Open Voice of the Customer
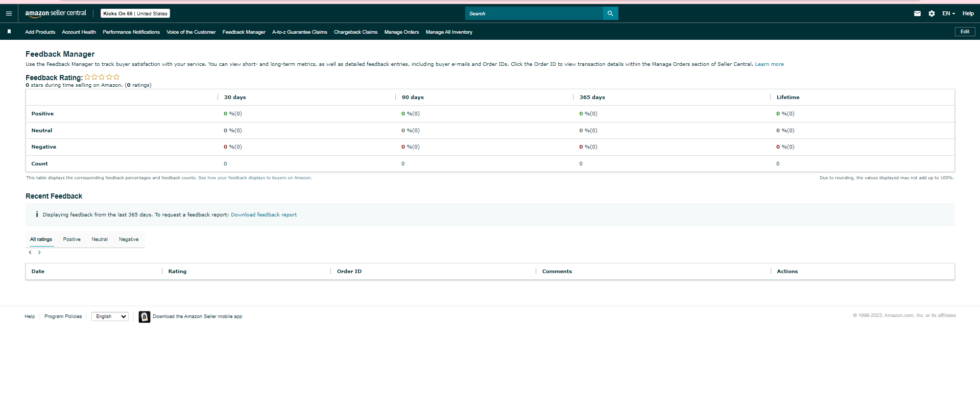 pyautogui.click(x=191, y=32)
